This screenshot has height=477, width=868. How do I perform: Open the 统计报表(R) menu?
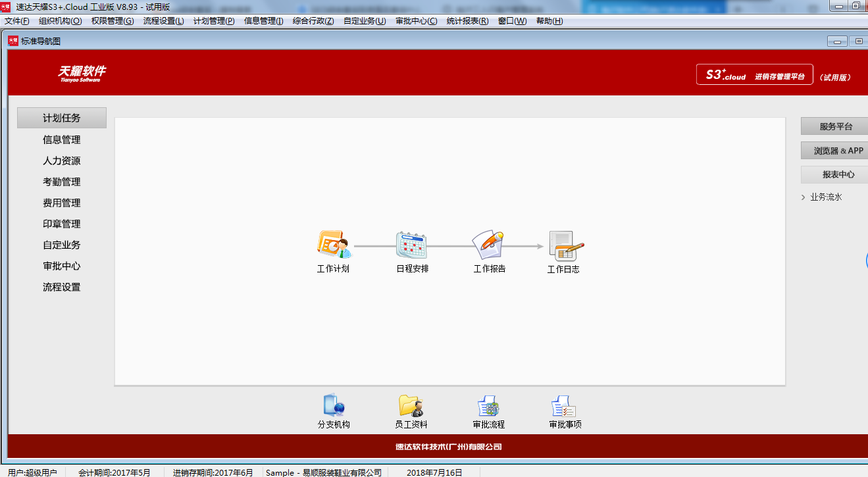[x=467, y=21]
